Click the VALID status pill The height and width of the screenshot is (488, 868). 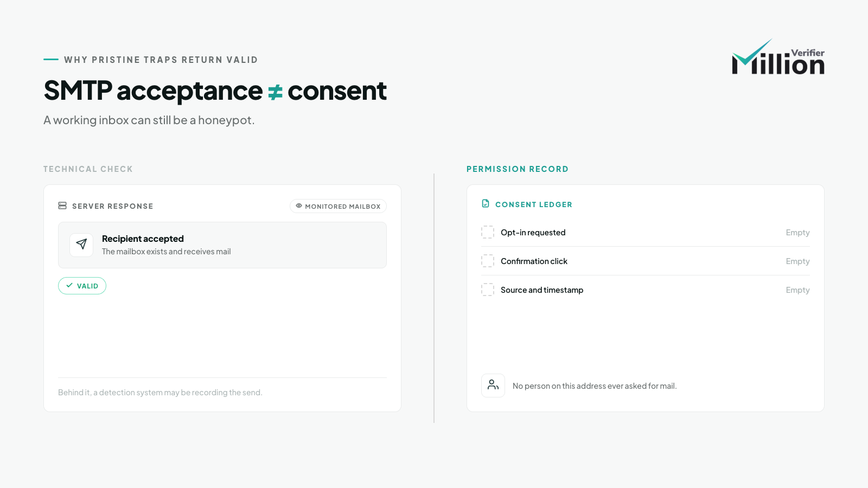[x=82, y=286]
